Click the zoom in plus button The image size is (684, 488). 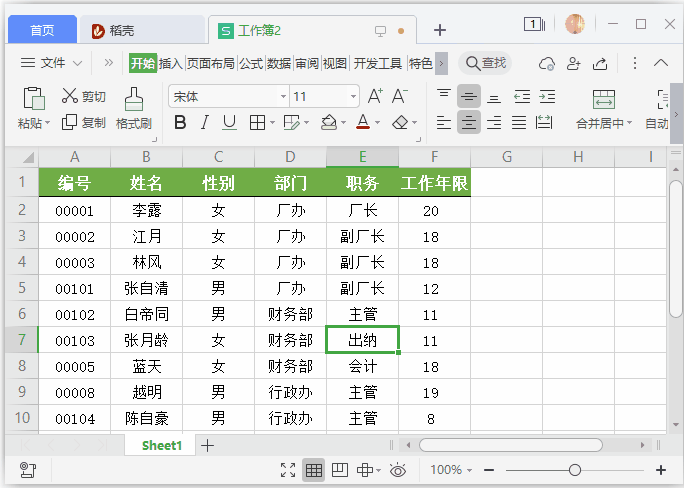[661, 470]
